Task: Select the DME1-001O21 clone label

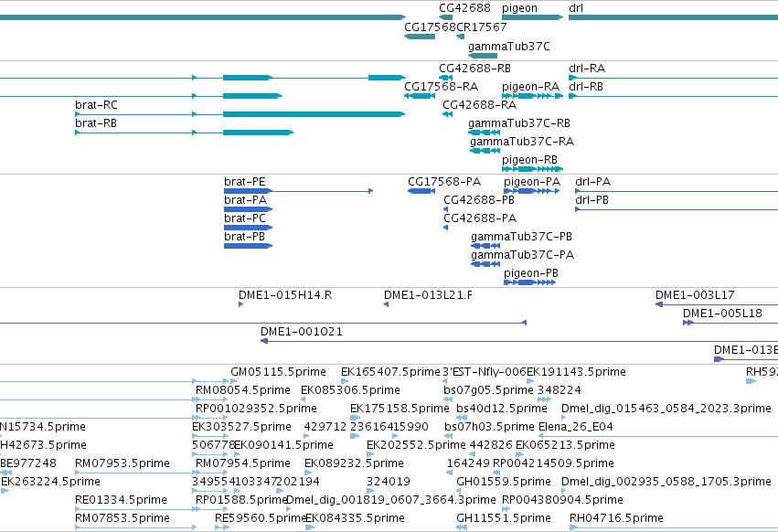Action: (302, 332)
